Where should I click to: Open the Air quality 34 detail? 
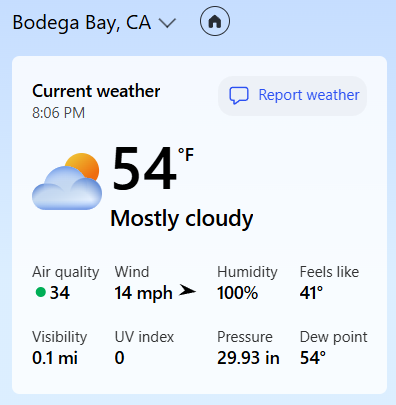66,283
